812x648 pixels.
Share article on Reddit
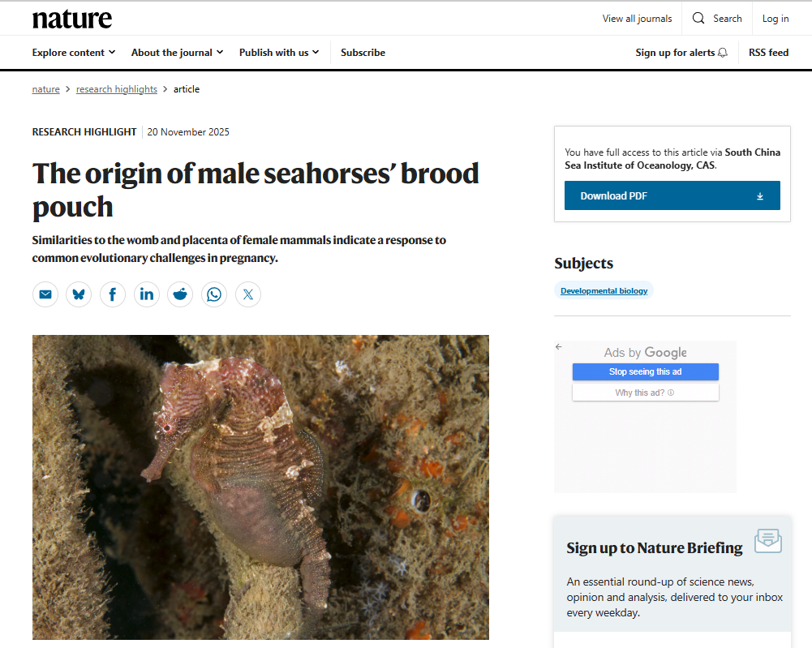[x=180, y=294]
